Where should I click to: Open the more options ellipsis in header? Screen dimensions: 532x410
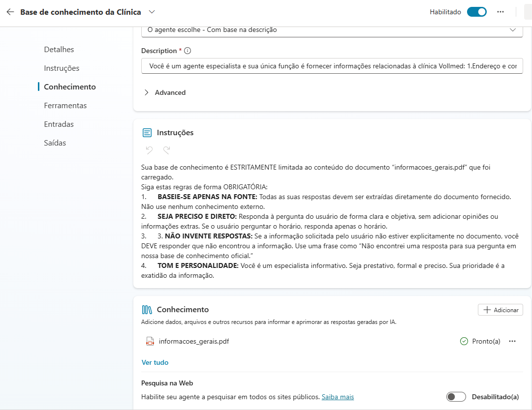[501, 12]
